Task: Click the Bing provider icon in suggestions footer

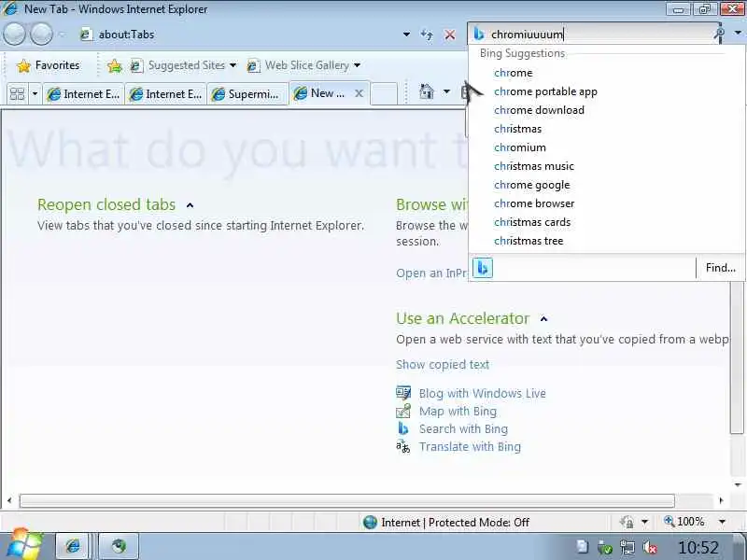Action: click(482, 268)
